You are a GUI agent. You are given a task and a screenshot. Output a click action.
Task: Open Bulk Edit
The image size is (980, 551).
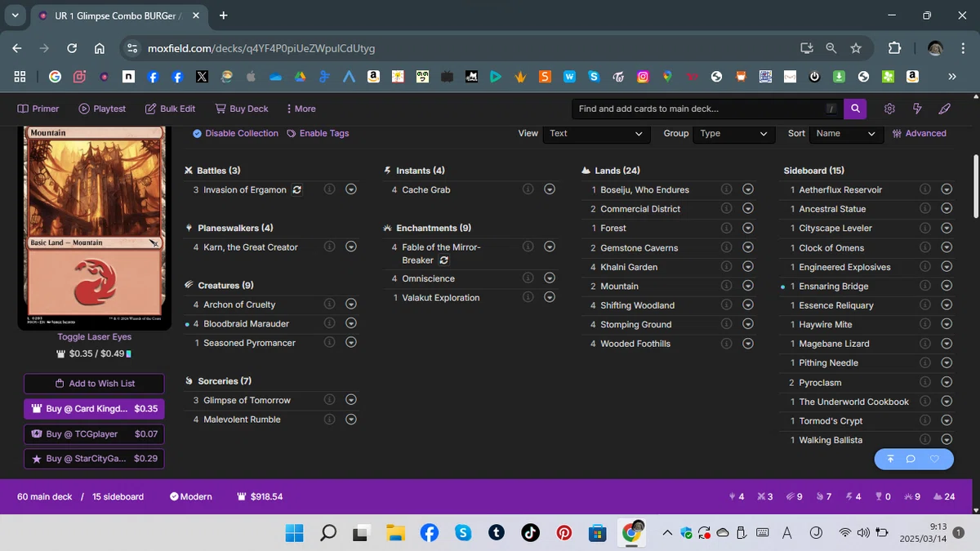(x=170, y=109)
